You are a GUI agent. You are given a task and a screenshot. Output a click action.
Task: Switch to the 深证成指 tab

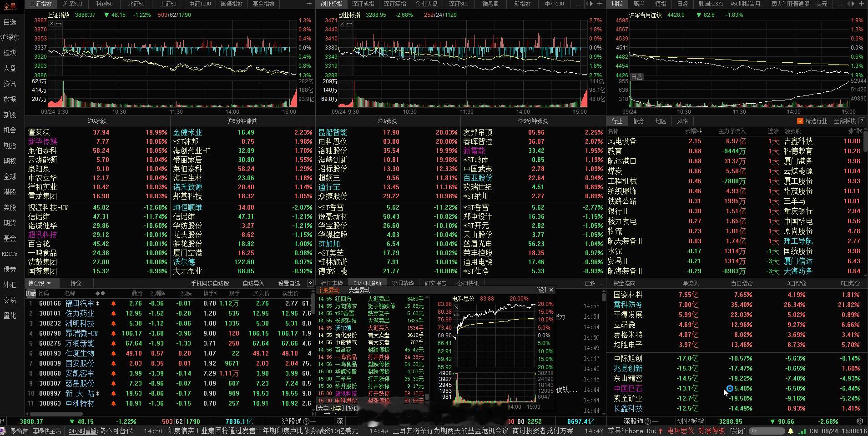(x=363, y=4)
